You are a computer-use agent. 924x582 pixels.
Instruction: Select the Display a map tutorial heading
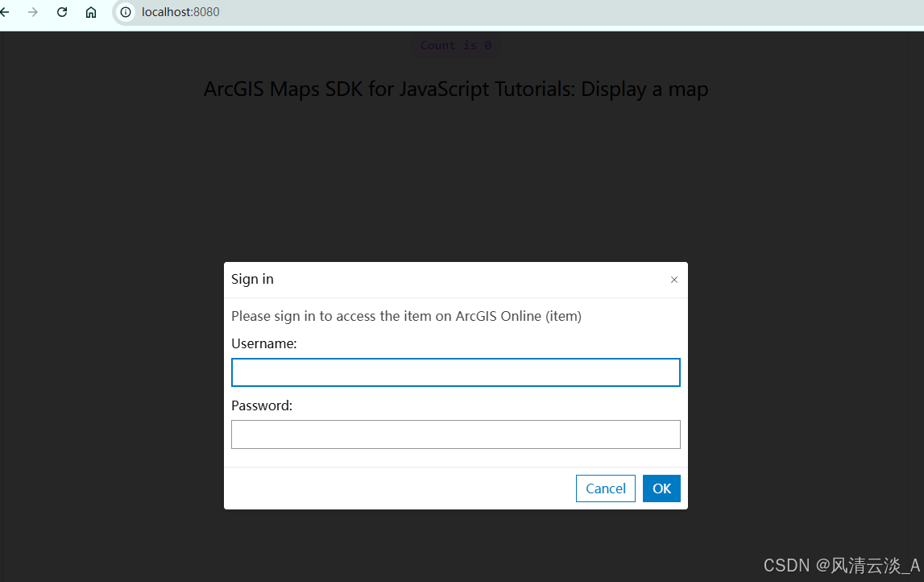(455, 89)
